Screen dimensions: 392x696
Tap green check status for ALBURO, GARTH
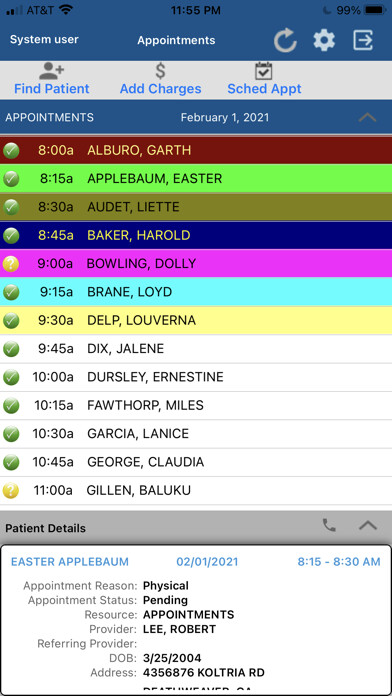point(11,150)
